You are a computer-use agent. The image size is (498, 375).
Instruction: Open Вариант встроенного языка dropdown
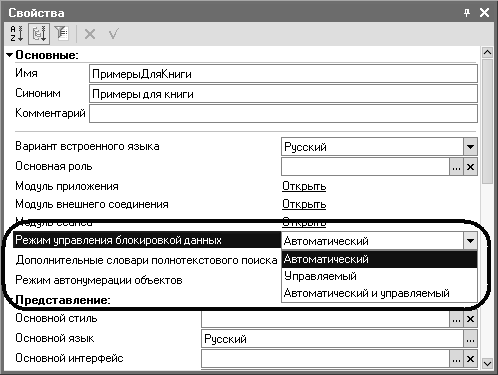(x=470, y=147)
